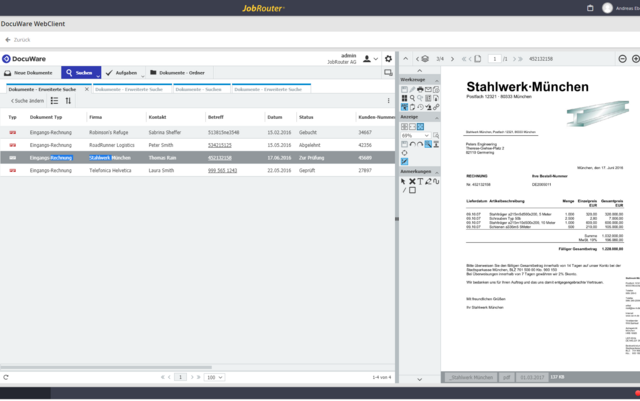Open the Neue Dokumente tab
The image size is (640, 401).
[x=28, y=73]
